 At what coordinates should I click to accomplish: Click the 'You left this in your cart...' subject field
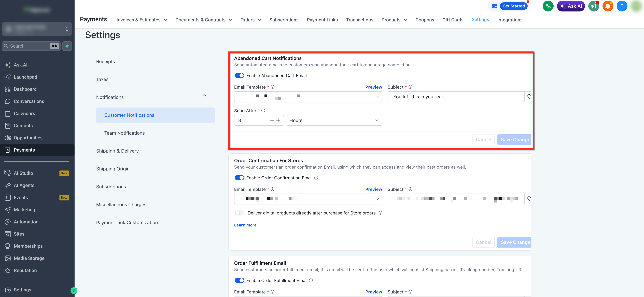click(456, 97)
